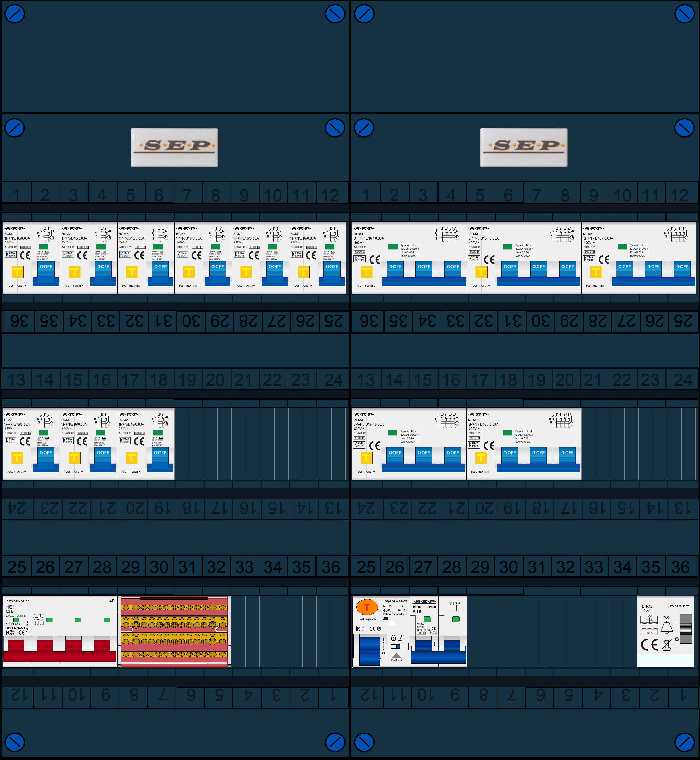Turn the blue top-left cover screw on left cabinet
Screen dimensions: 700x760
15,14
